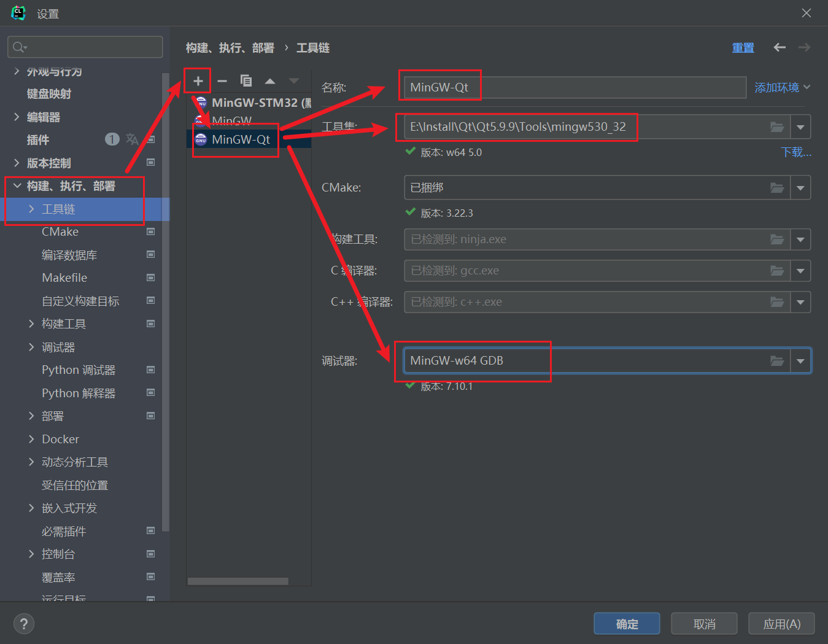The width and height of the screenshot is (828, 644).
Task: Click project-level icon next to CMake
Action: click(150, 231)
